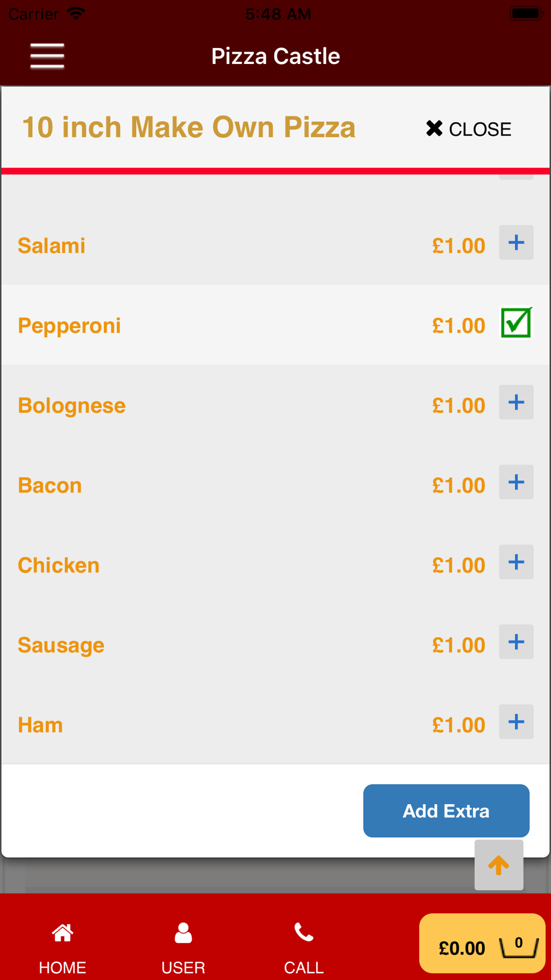
Task: Tap the Chicken topping label
Action: (59, 566)
